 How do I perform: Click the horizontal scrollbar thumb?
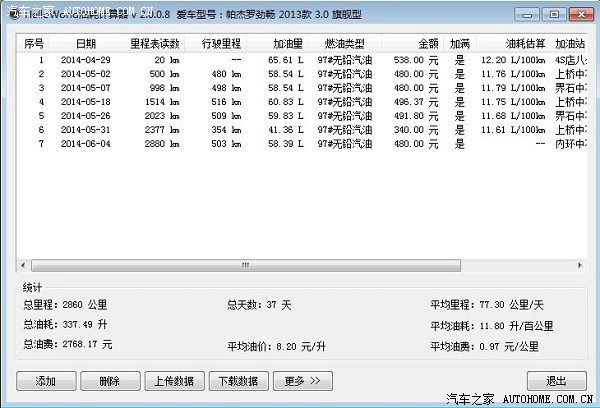pos(238,266)
